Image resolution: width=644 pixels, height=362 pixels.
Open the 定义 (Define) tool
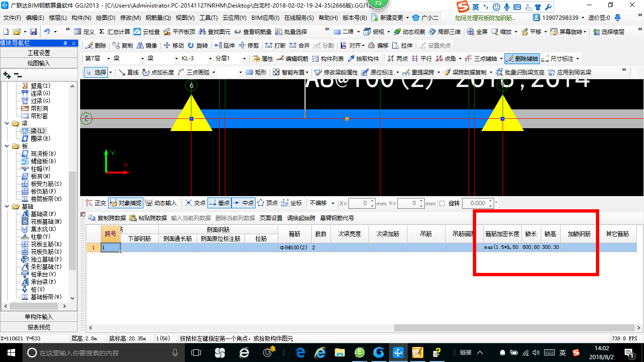pos(85,32)
